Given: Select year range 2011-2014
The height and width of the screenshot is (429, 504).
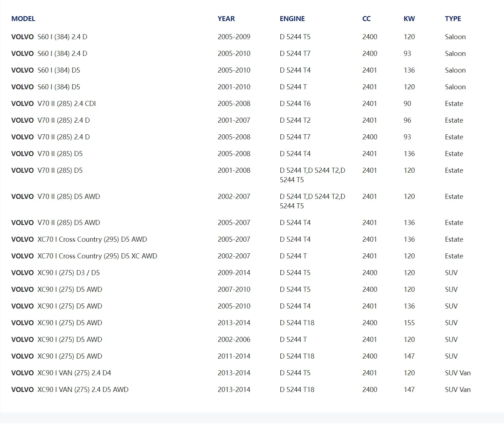Looking at the screenshot, I should [x=234, y=356].
